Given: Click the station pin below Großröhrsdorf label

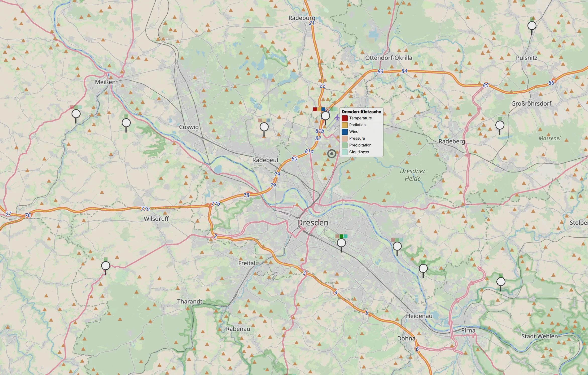Looking at the screenshot, I should (x=500, y=125).
